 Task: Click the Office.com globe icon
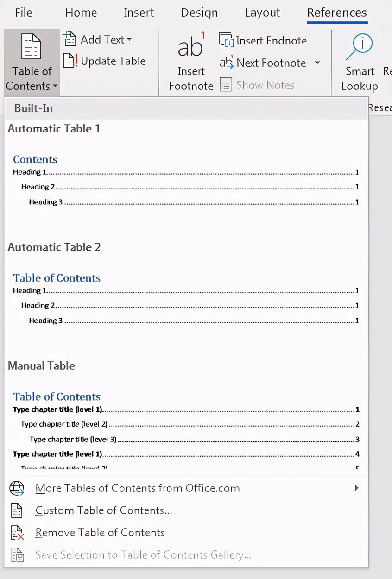(17, 488)
